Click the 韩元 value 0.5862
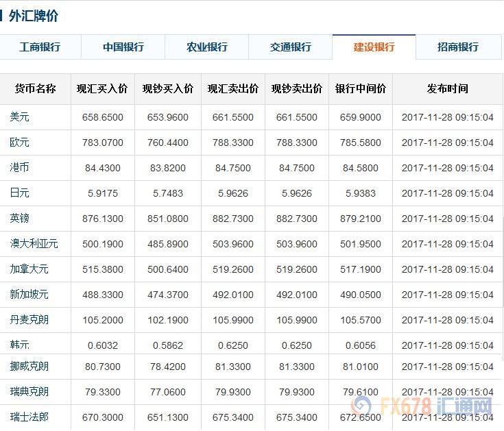Image resolution: width=504 pixels, height=431 pixels. (168, 345)
